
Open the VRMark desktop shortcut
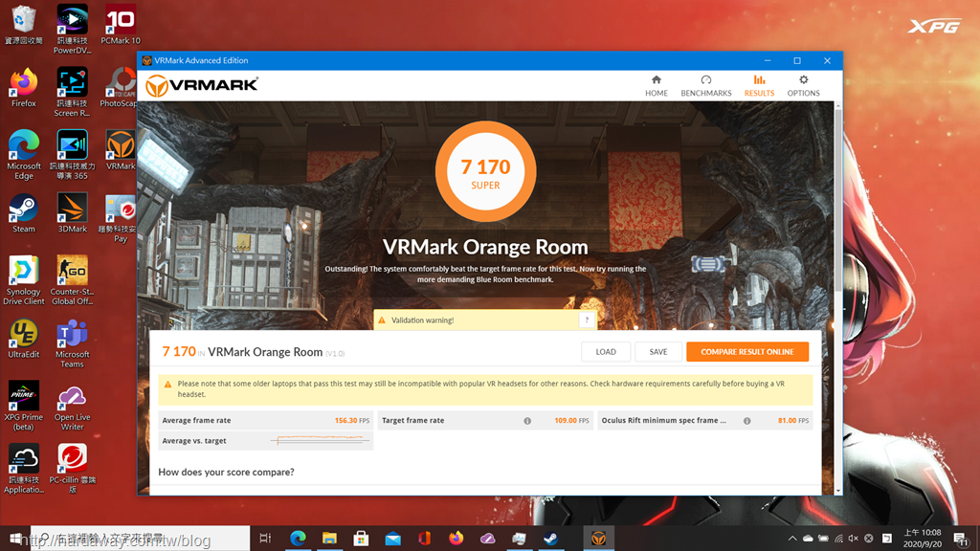tap(121, 150)
